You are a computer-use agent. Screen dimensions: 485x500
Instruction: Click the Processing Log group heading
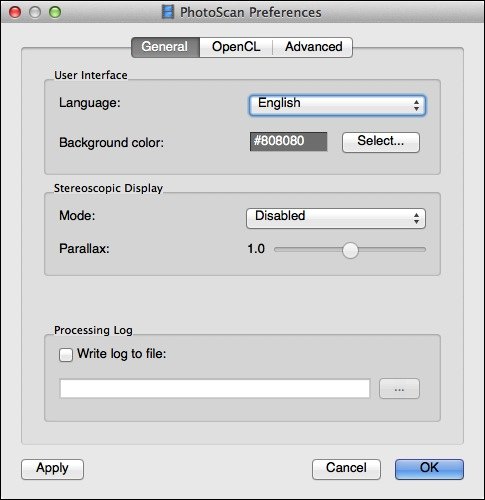click(93, 330)
